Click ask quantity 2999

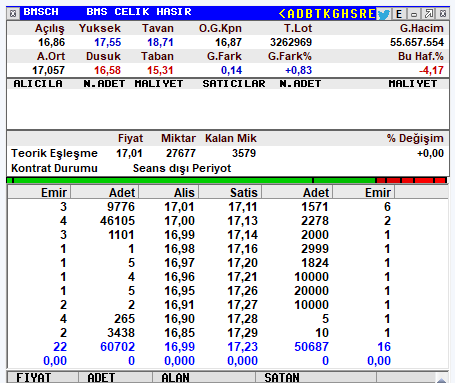[315, 249]
